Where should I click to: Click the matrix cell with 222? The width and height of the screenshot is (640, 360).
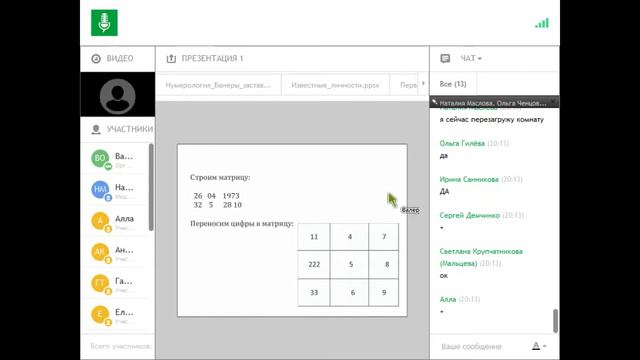[314, 264]
